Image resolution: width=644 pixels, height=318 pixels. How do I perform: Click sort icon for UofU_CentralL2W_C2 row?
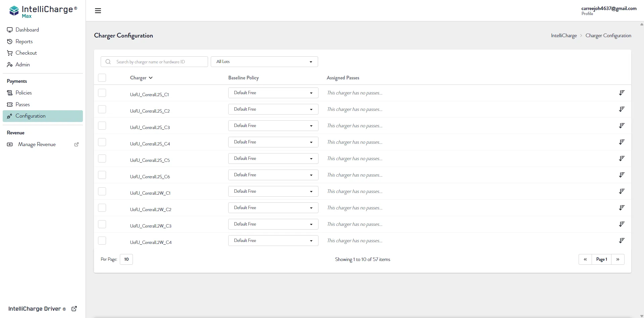click(x=622, y=208)
